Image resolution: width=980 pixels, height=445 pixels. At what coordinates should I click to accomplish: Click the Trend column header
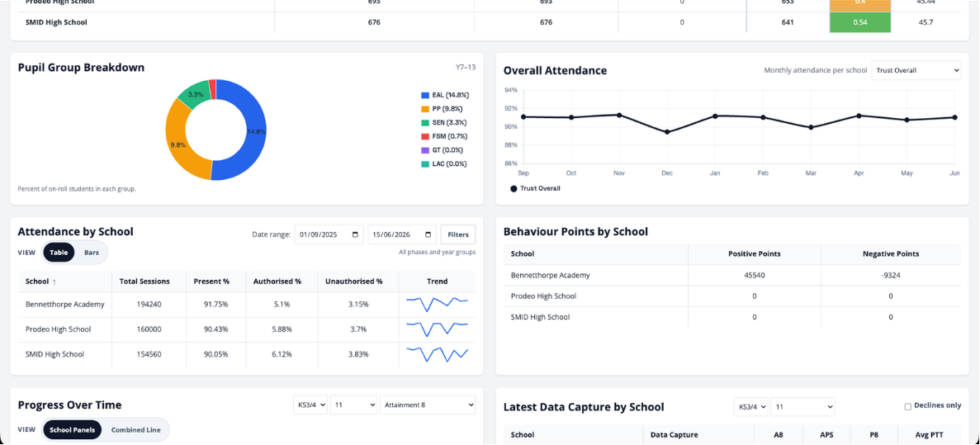tap(437, 282)
